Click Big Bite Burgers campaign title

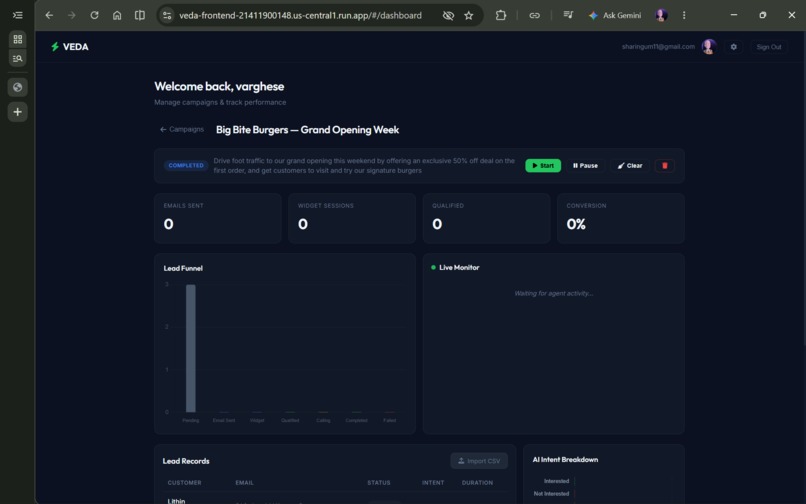307,130
